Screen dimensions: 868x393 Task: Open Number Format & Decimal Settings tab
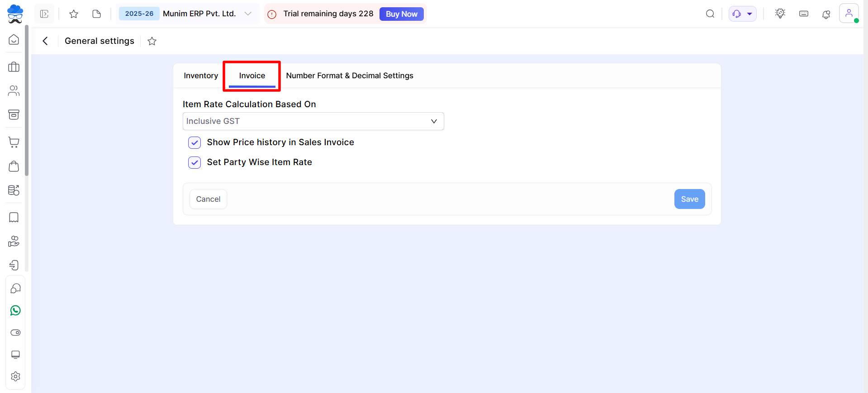349,76
